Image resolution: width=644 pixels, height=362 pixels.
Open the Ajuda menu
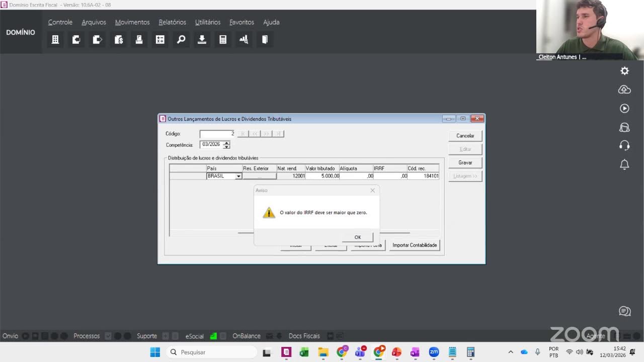tap(271, 22)
